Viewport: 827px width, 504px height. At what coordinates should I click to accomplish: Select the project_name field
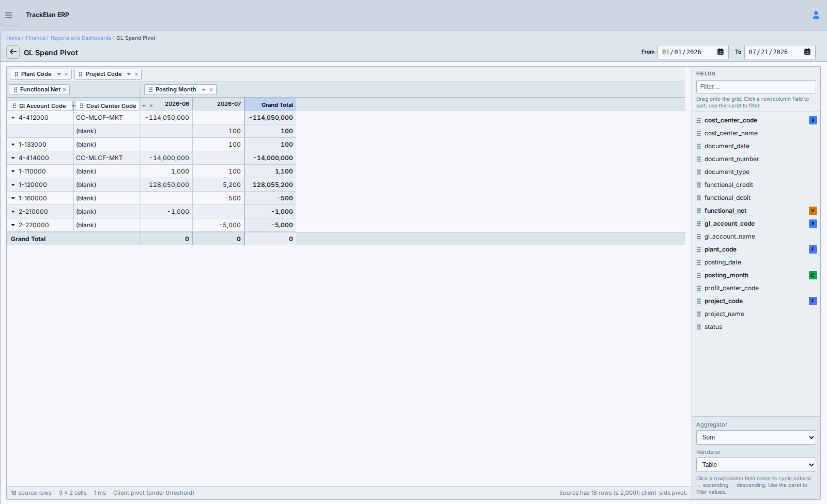(x=724, y=314)
